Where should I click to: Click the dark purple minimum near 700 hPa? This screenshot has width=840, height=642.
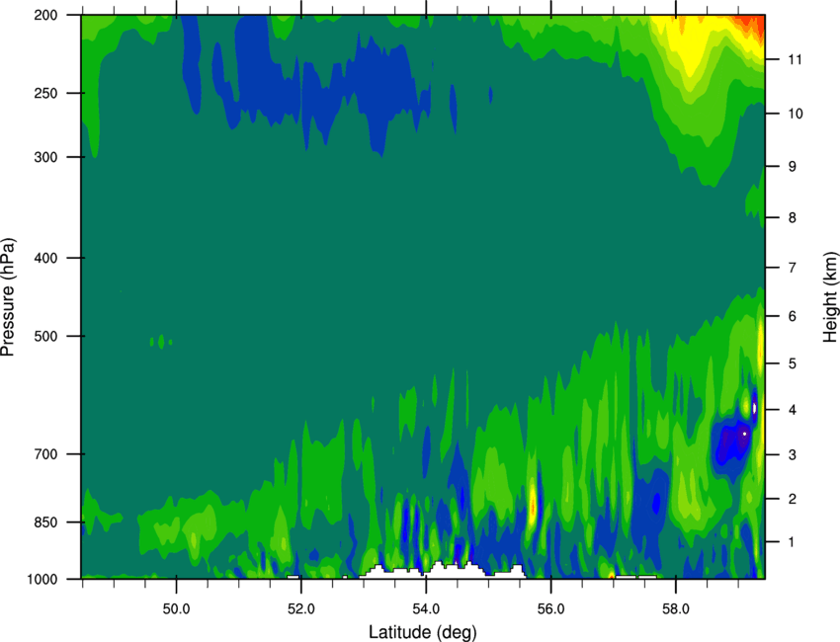pos(731,441)
